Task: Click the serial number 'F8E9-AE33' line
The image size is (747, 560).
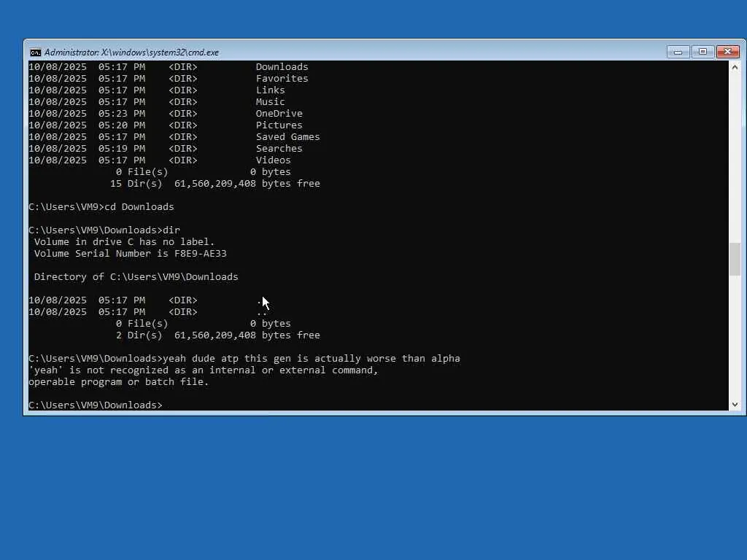Action: tap(130, 253)
